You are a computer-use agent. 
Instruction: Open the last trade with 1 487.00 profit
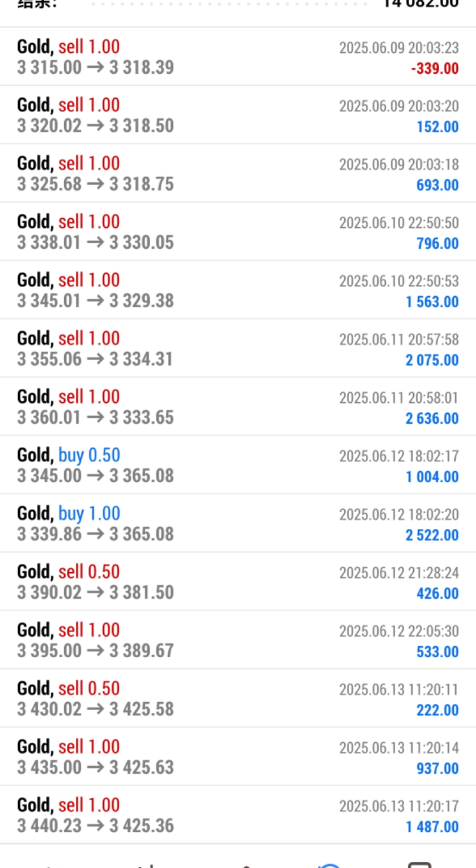coord(238,815)
